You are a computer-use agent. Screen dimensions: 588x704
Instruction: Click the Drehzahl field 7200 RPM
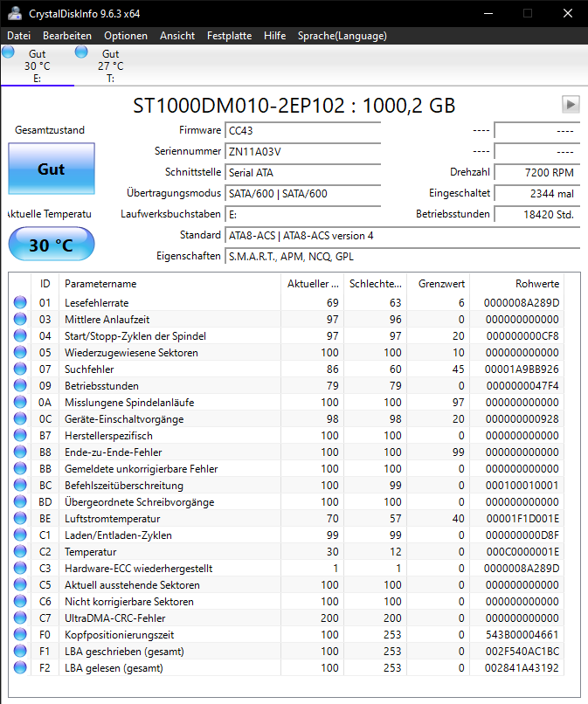click(536, 173)
